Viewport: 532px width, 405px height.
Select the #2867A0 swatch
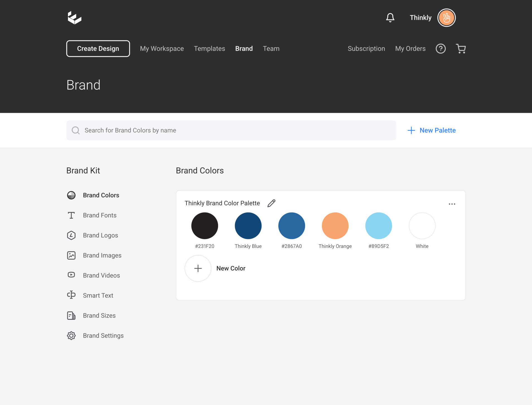tap(292, 226)
